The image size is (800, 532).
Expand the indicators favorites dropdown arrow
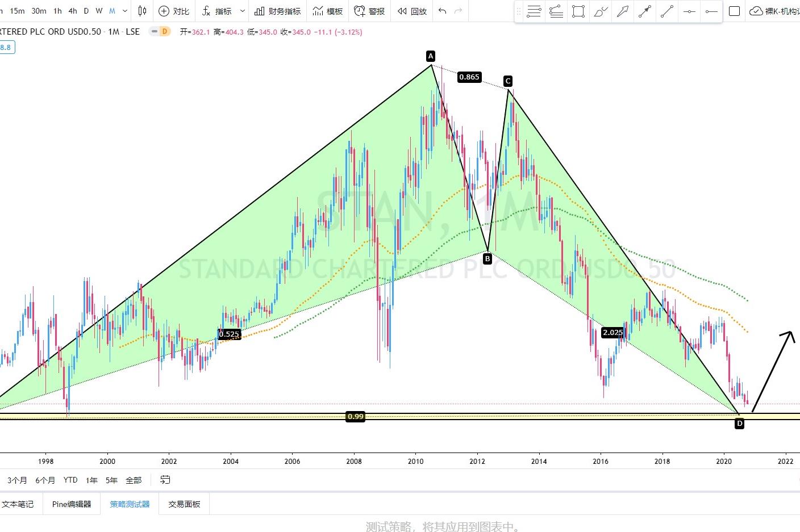click(x=243, y=11)
